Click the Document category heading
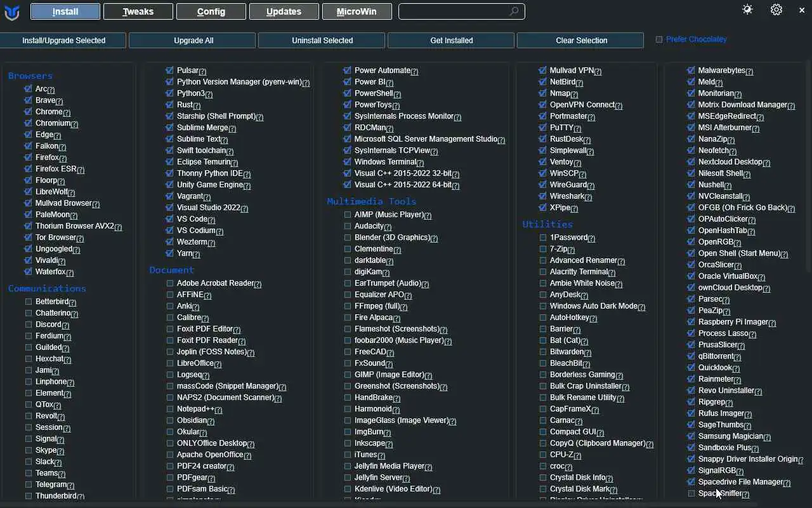The width and height of the screenshot is (812, 508). [172, 270]
